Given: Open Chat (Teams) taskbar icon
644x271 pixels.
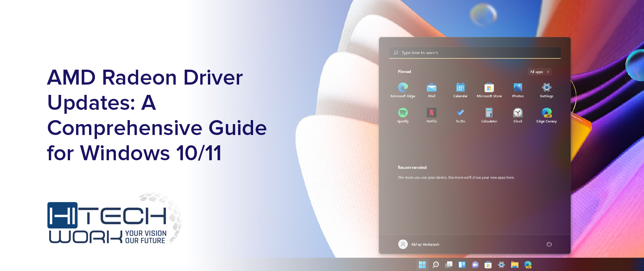Looking at the screenshot, I should (475, 265).
